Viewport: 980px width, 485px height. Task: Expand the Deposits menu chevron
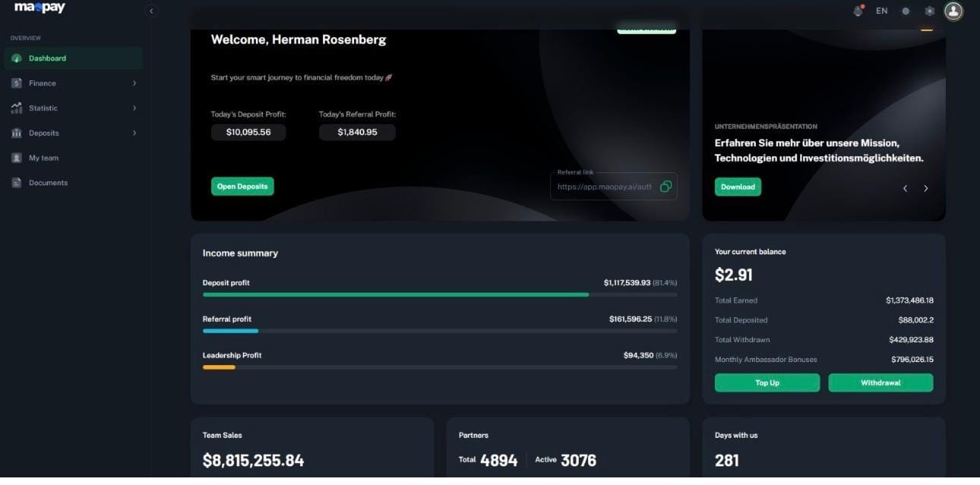134,133
